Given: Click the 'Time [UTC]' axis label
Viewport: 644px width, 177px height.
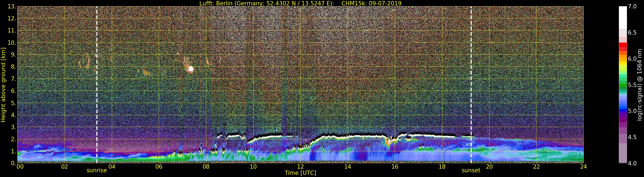Looking at the screenshot, I should click(300, 173).
